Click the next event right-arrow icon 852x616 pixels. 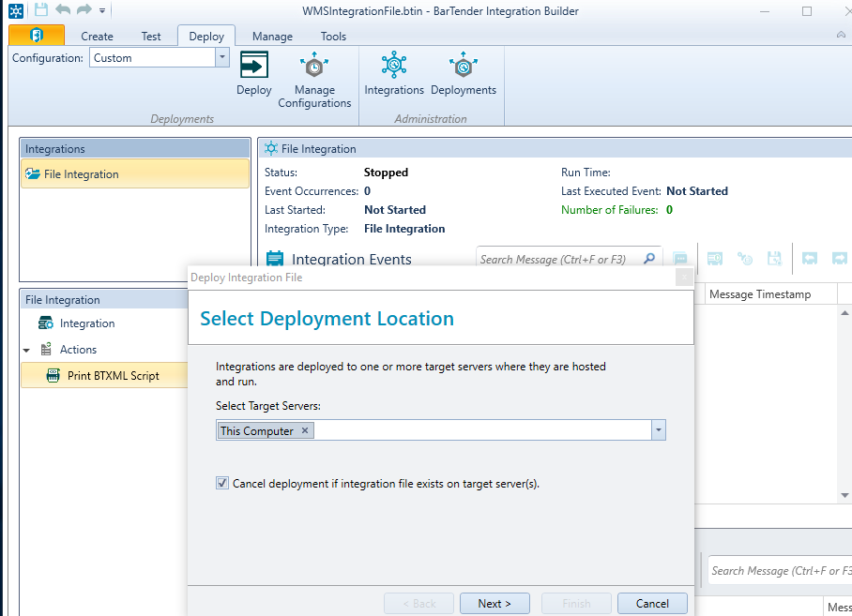pyautogui.click(x=840, y=259)
